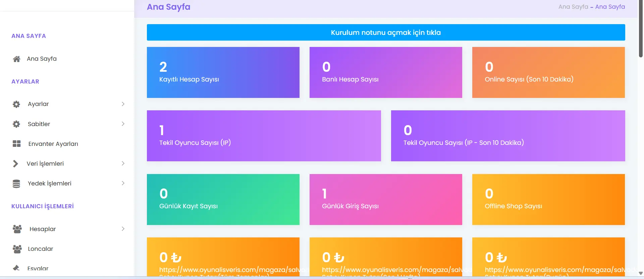This screenshot has height=279, width=644.
Task: Click the page vertical scrollbar thumb
Action: [641, 29]
